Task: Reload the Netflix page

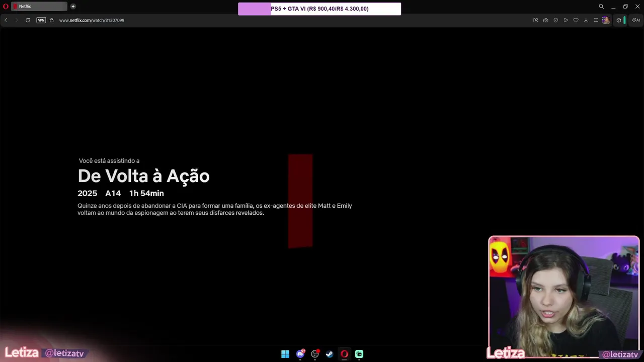Action: tap(28, 20)
